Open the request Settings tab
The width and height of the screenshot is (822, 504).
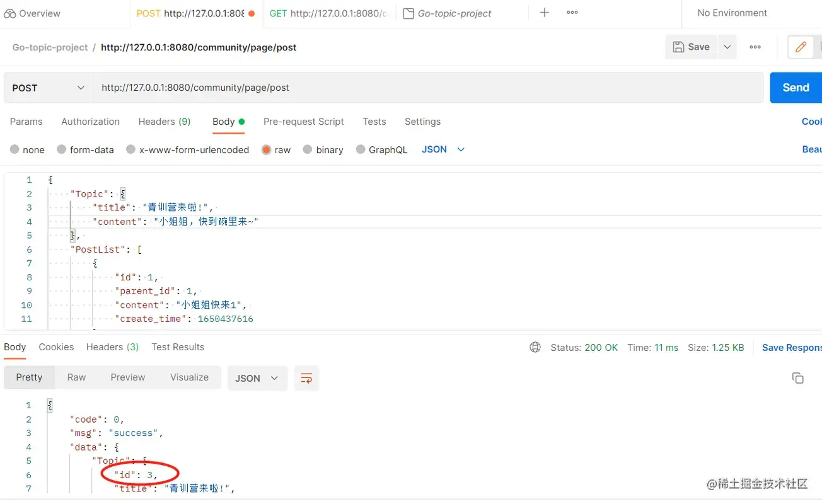tap(422, 122)
